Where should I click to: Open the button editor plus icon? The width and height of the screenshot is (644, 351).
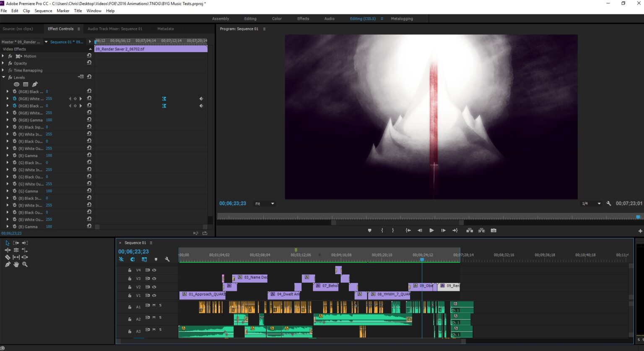click(x=640, y=231)
